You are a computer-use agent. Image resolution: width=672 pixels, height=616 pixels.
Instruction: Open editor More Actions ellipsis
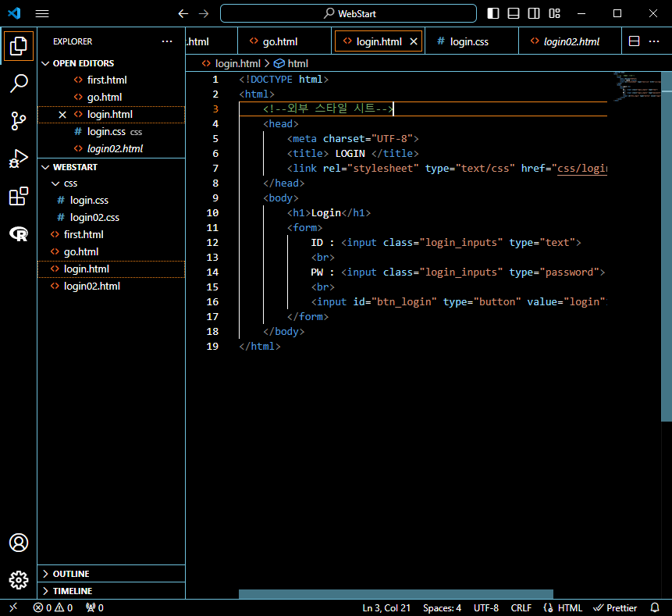(x=654, y=41)
